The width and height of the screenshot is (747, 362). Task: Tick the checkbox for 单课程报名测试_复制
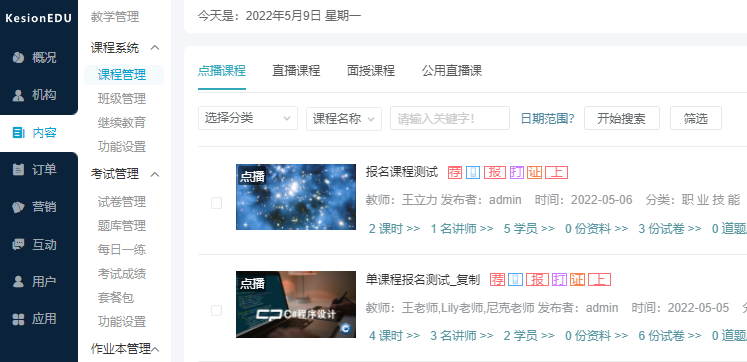pos(216,311)
